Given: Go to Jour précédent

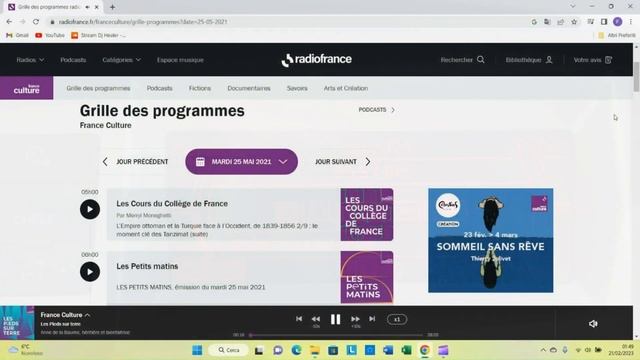Looking at the screenshot, I should pos(135,162).
